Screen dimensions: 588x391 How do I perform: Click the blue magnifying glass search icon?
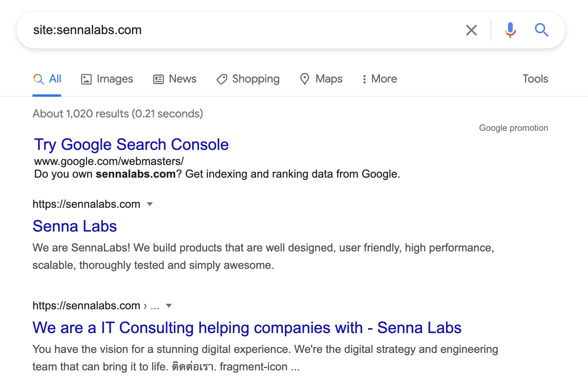(541, 30)
